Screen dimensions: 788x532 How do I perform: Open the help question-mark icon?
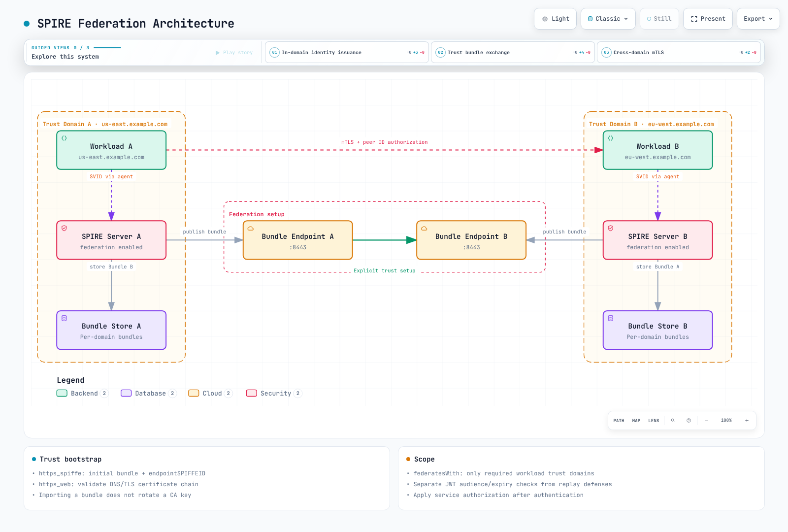(689, 421)
